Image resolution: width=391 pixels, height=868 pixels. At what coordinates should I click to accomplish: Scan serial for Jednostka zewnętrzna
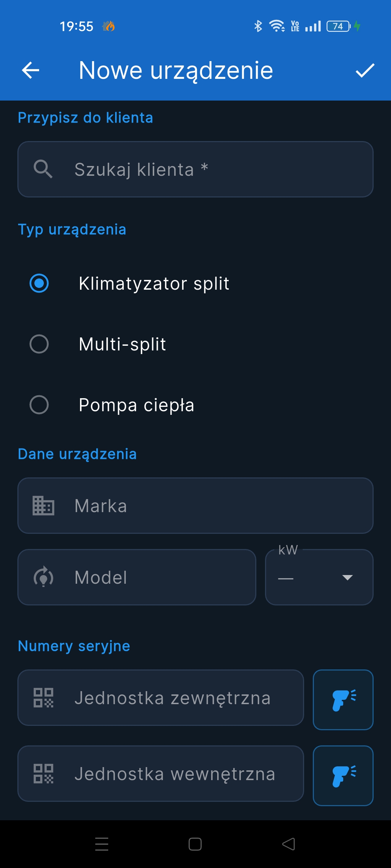click(x=343, y=699)
